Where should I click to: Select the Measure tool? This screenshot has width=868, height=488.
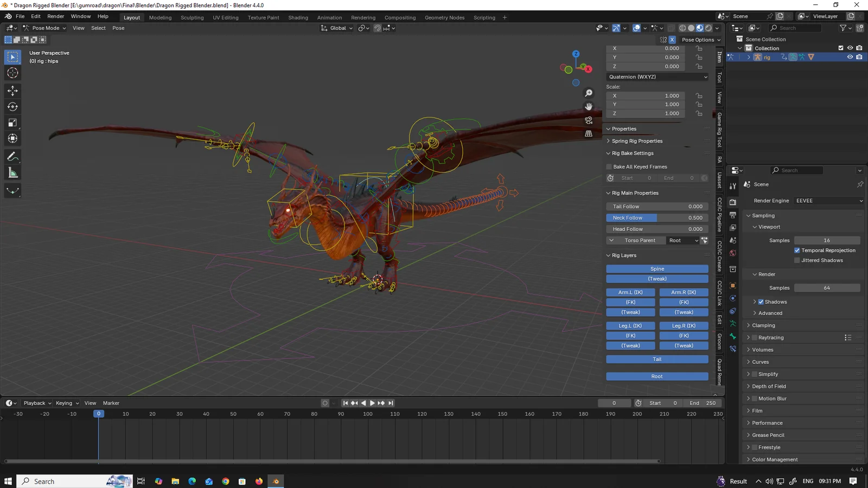pos(12,172)
